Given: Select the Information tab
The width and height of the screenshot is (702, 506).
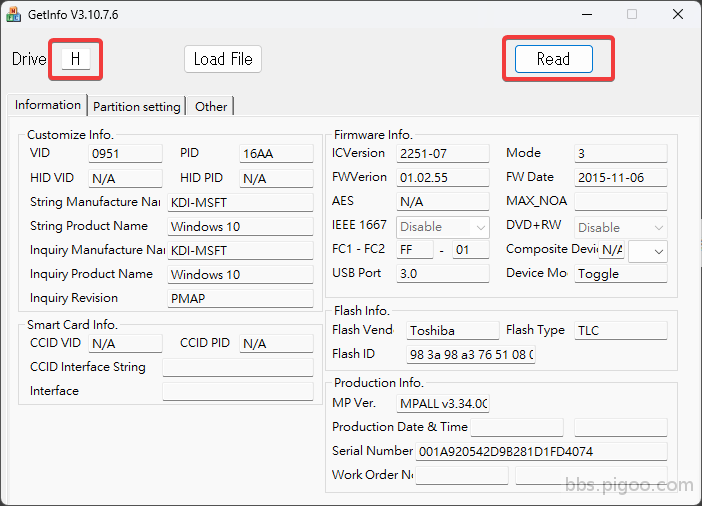Looking at the screenshot, I should pyautogui.click(x=48, y=105).
